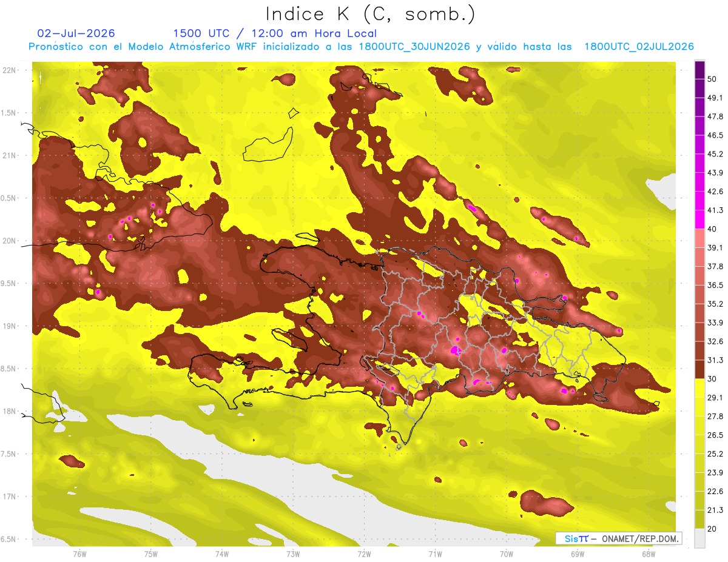Click the "68W" longitude label
This screenshot has width=728, height=562.
(649, 554)
